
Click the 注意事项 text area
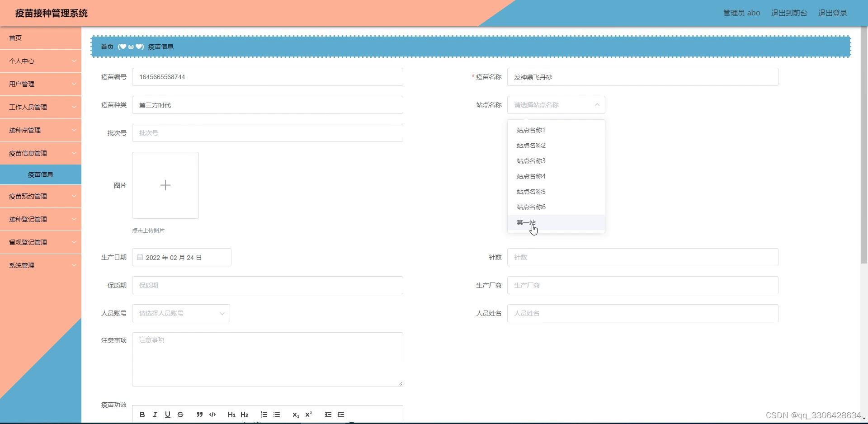point(268,359)
